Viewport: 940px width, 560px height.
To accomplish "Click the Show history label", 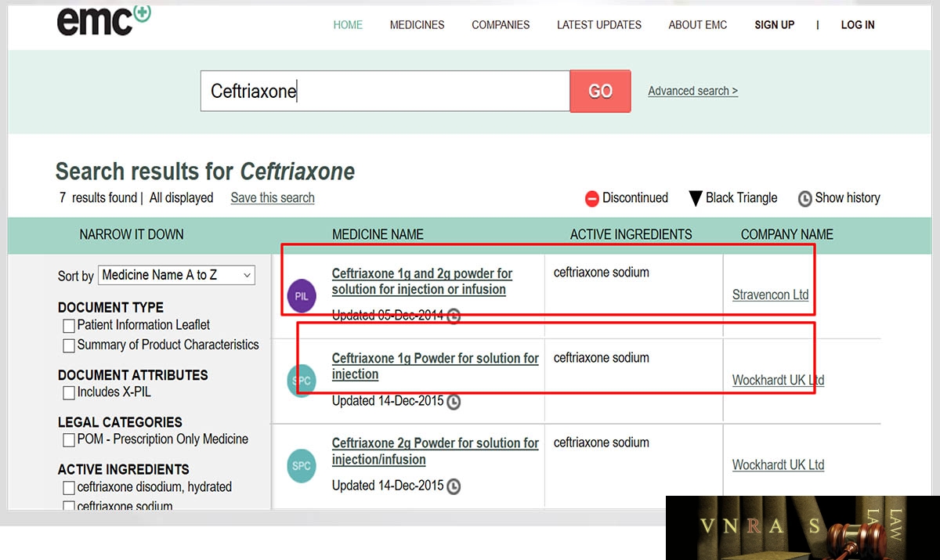I will 848,198.
